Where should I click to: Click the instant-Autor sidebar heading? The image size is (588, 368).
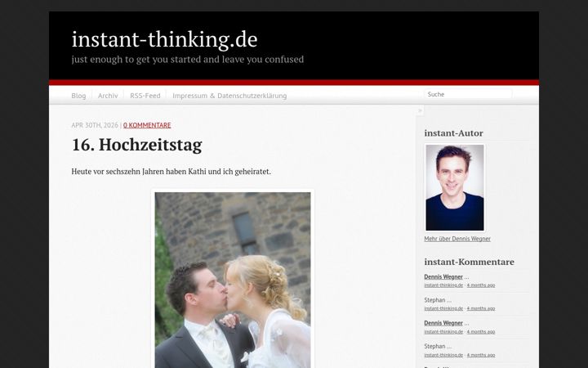[453, 133]
